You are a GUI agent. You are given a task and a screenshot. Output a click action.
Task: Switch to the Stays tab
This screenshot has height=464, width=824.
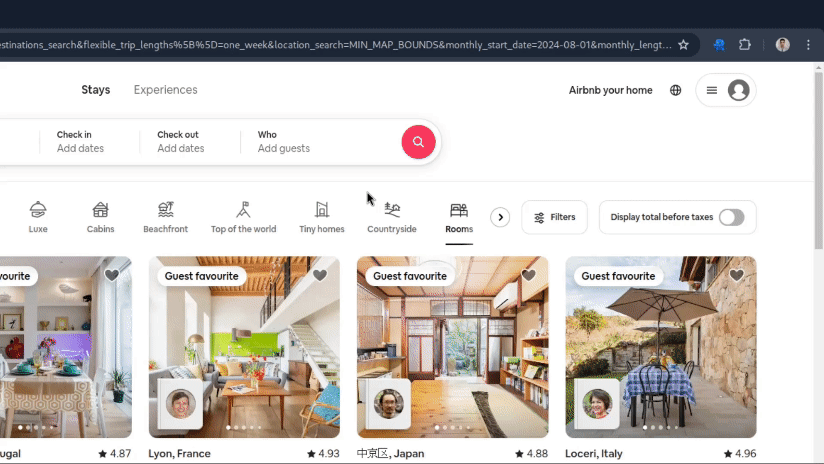coord(96,90)
